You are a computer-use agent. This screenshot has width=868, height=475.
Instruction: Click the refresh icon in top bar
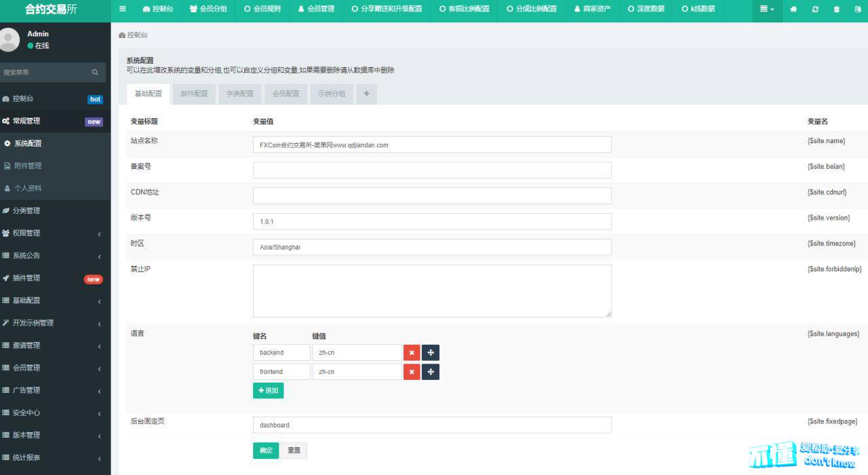(x=814, y=9)
